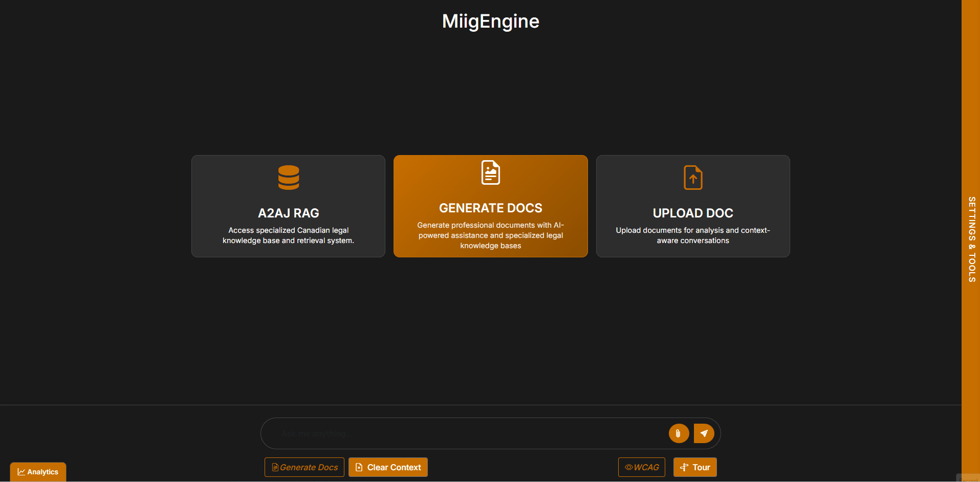Viewport: 980px width, 482px height.
Task: Open the Analytics panel button
Action: pyautogui.click(x=38, y=472)
